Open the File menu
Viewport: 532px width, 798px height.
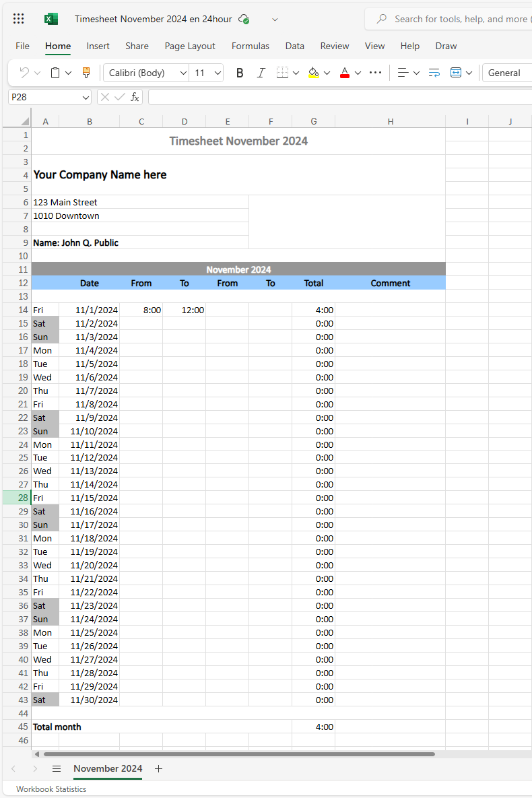tap(22, 46)
